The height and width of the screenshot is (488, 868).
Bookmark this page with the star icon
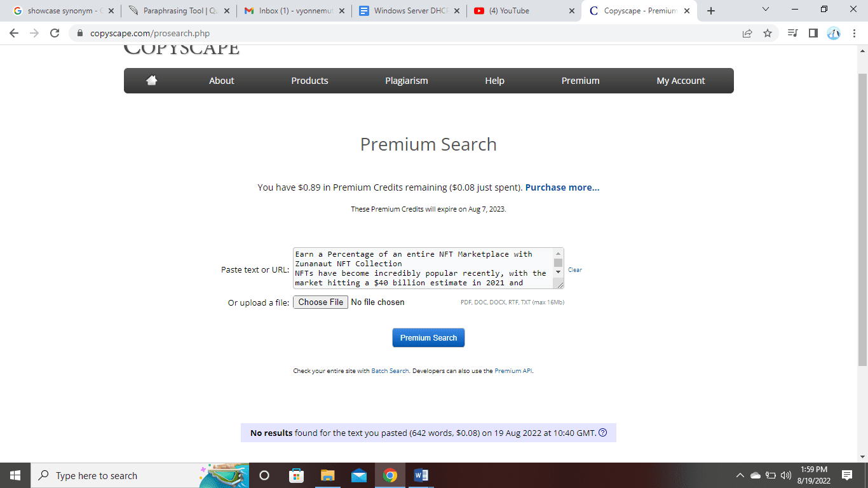[x=768, y=33]
